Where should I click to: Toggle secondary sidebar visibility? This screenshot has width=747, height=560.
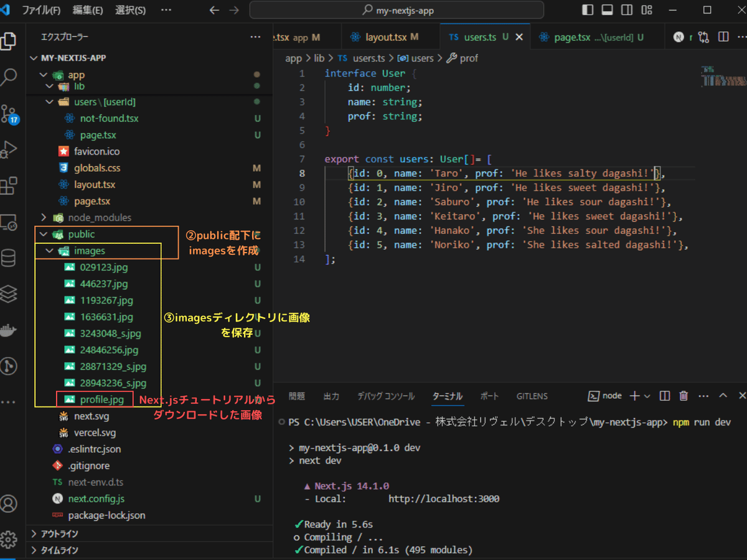(x=627, y=10)
